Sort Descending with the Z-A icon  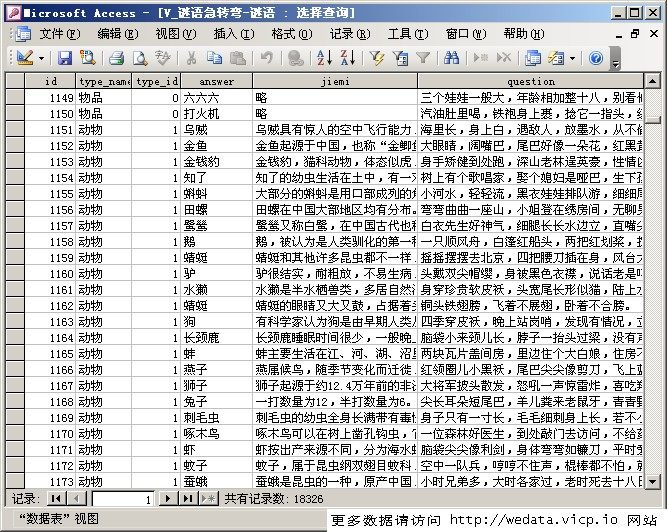pyautogui.click(x=348, y=58)
